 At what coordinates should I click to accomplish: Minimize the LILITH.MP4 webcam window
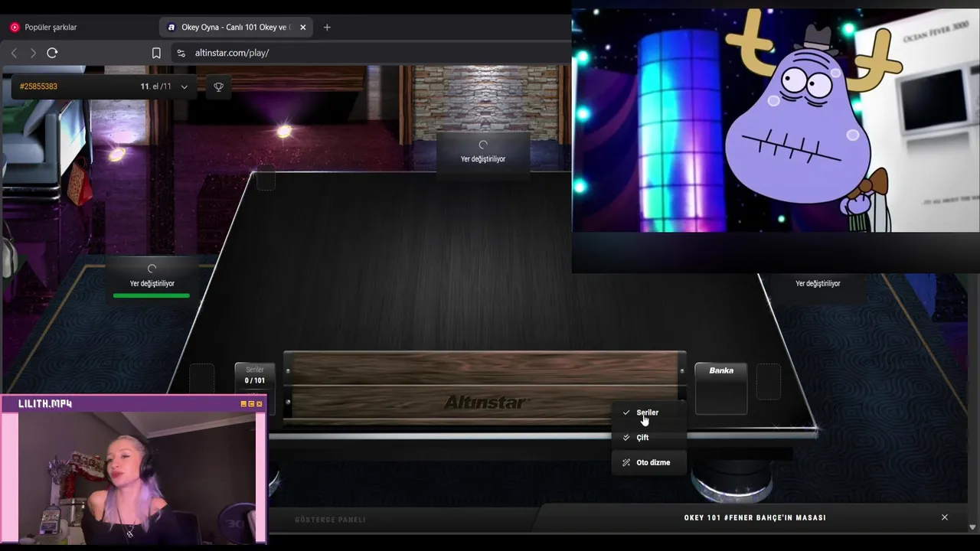point(243,404)
